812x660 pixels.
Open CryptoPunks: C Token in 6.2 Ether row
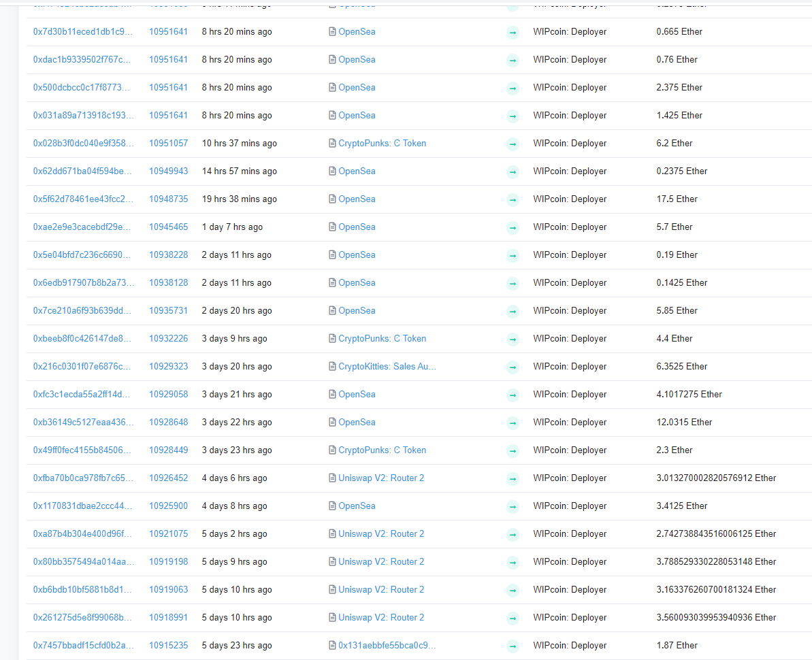383,144
